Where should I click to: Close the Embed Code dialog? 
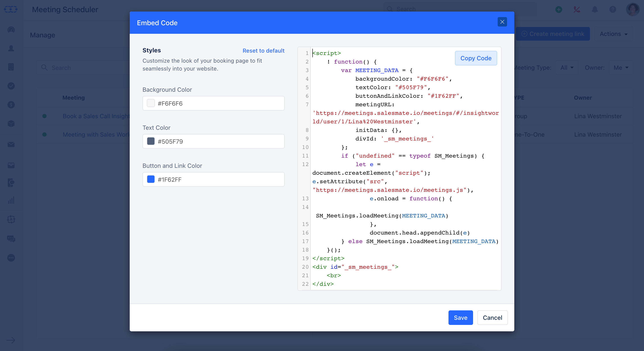[x=502, y=22]
